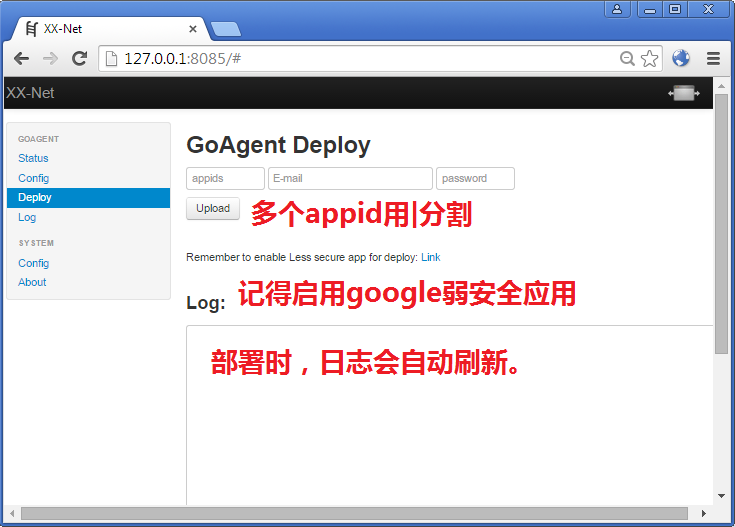The image size is (735, 527).
Task: Open the globe extension icon
Action: [x=681, y=58]
